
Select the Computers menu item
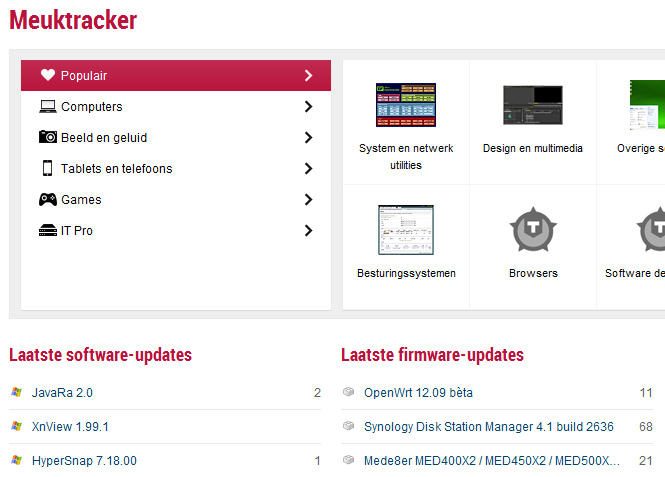(176, 106)
